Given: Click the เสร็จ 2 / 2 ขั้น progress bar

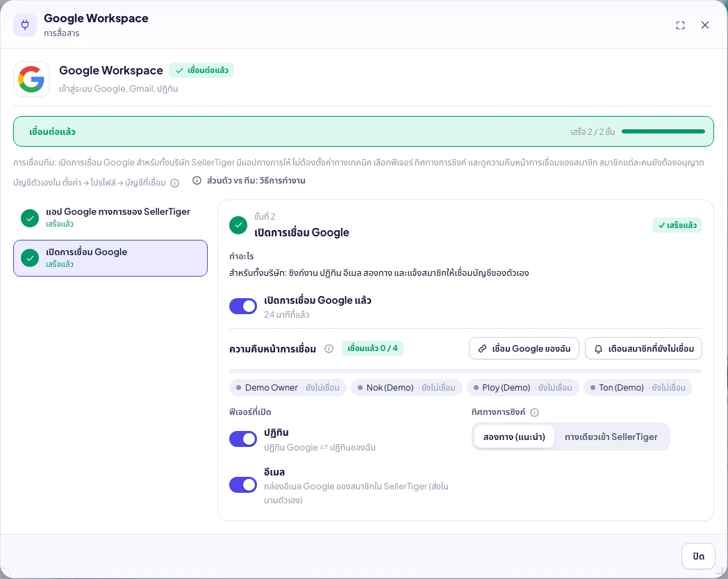Looking at the screenshot, I should tap(663, 131).
